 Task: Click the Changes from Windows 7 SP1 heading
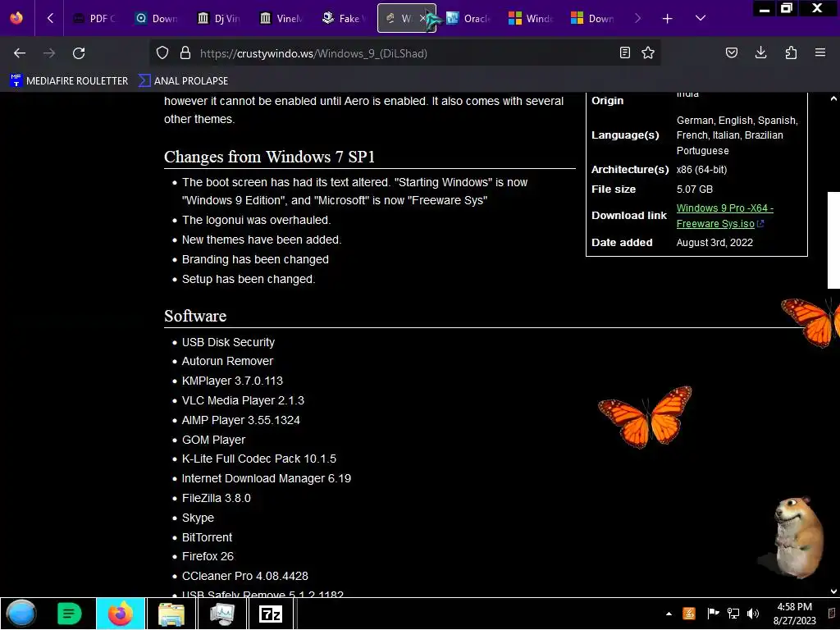269,157
